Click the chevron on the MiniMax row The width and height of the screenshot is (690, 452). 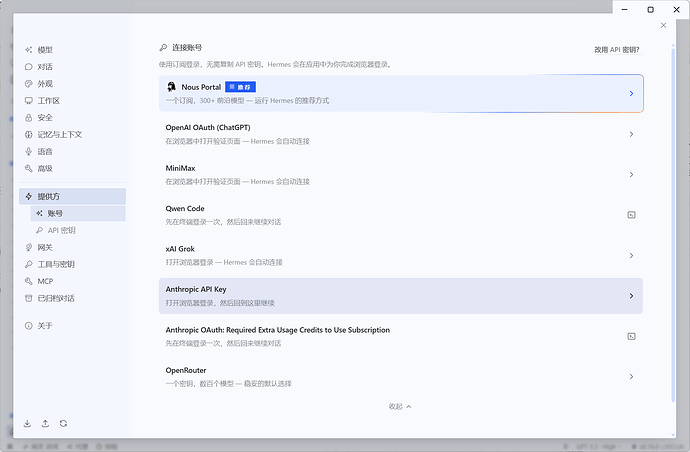coord(631,175)
